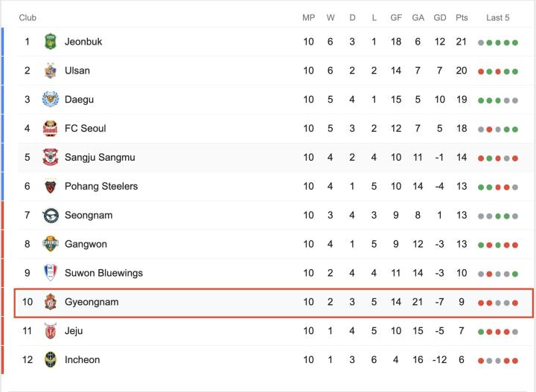The height and width of the screenshot is (392, 536).
Task: Select the Pohang Steelers team name
Action: (101, 187)
